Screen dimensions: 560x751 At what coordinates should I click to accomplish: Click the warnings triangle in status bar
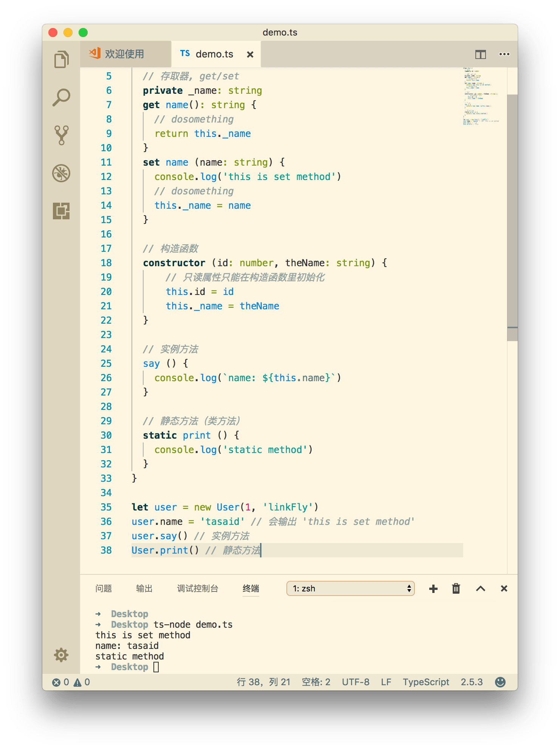[77, 682]
